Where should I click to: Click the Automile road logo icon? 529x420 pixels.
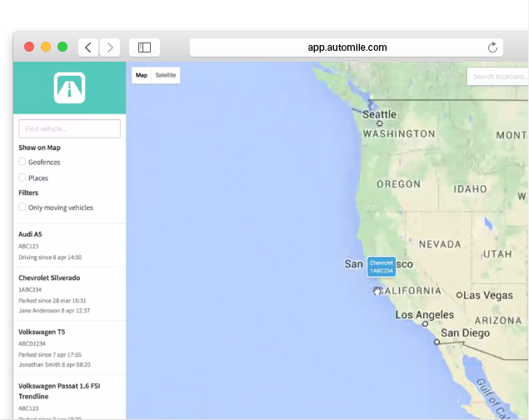click(69, 87)
